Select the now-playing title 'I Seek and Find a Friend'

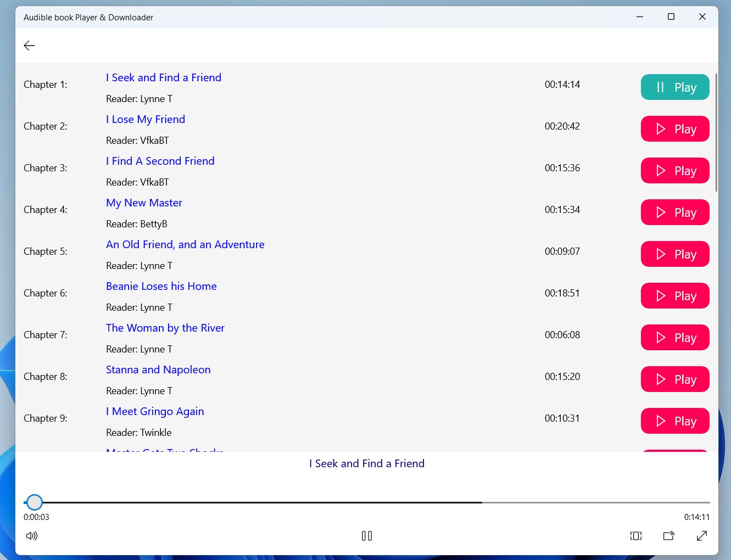pyautogui.click(x=366, y=463)
